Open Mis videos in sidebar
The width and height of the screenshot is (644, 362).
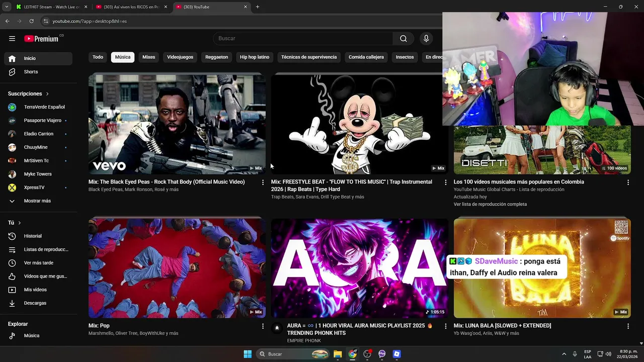point(38,290)
